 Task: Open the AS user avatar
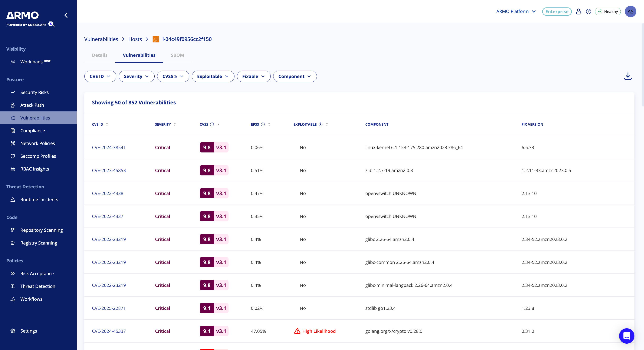(x=630, y=11)
